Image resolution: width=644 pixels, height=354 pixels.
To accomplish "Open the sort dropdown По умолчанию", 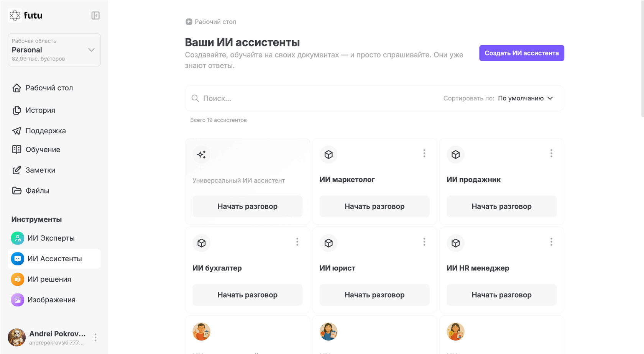I will pos(525,98).
